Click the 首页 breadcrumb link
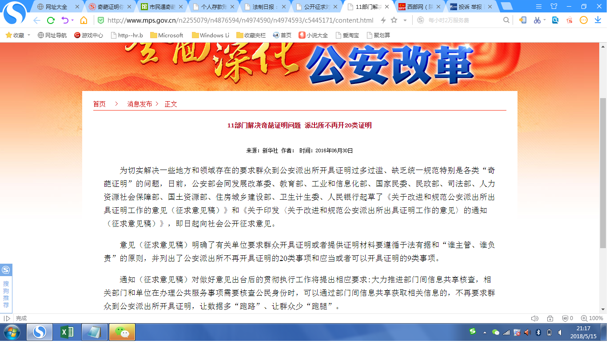This screenshot has height=364, width=613. pyautogui.click(x=99, y=104)
